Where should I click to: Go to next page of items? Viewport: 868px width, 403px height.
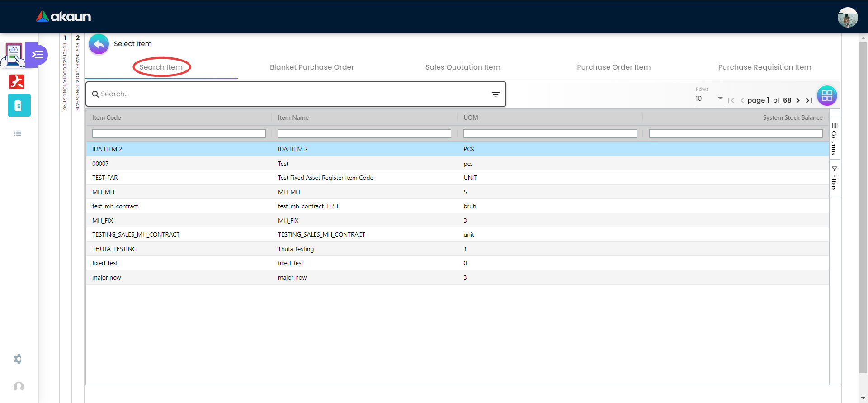(797, 100)
